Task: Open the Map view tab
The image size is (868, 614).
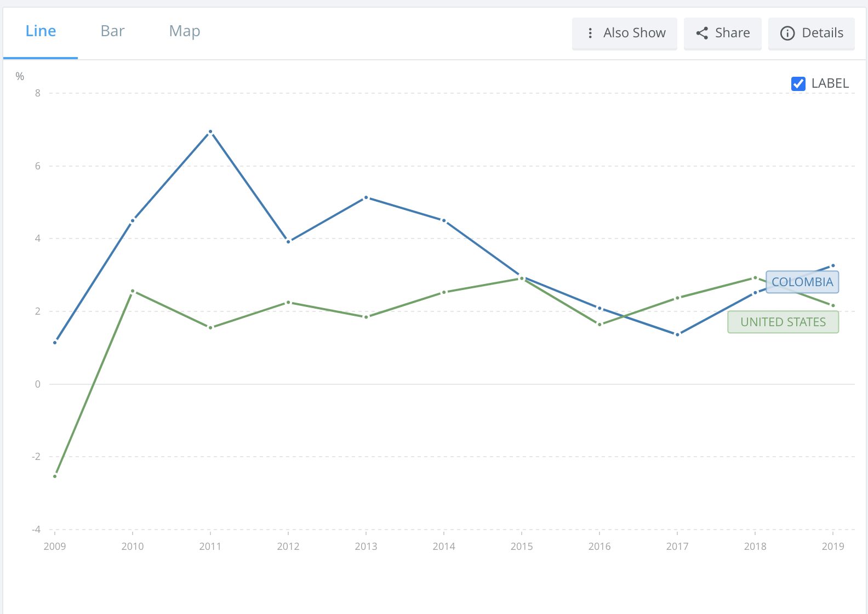Action: [185, 31]
